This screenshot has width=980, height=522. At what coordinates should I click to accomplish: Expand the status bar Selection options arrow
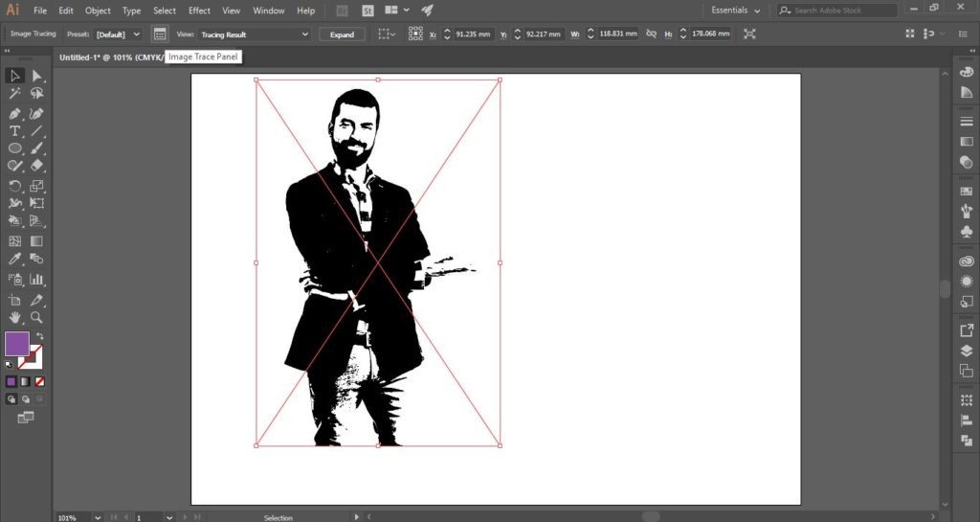[357, 517]
